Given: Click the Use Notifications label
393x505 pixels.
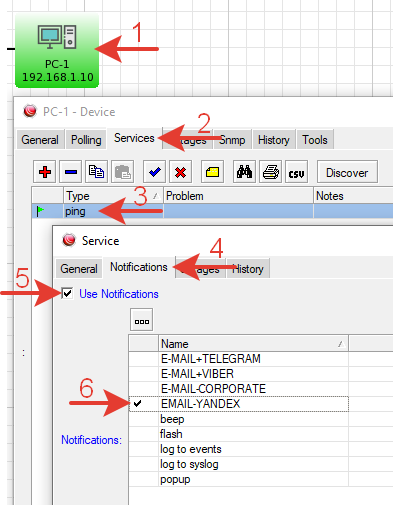Looking at the screenshot, I should 119,294.
